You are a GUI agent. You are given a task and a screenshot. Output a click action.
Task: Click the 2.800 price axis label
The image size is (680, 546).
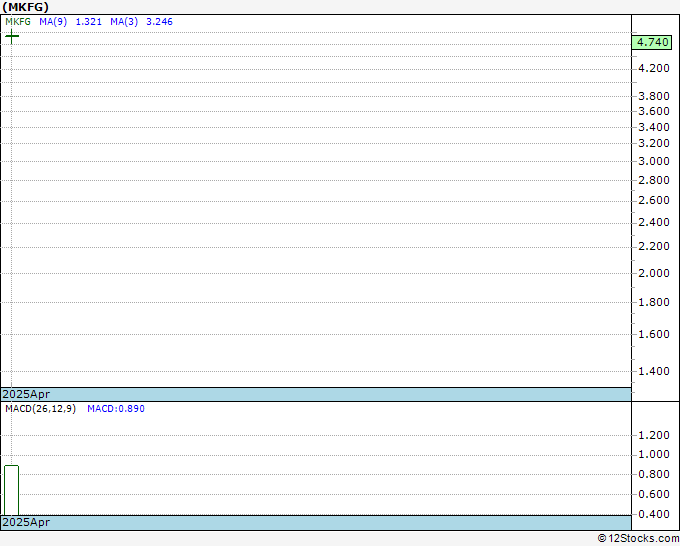click(654, 180)
